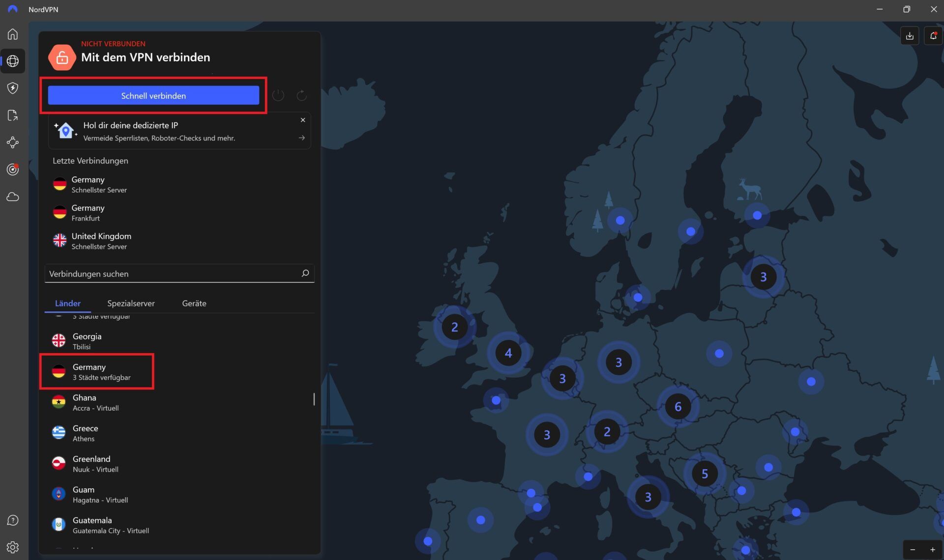Click the Guatemala flag icon
Viewport: 944px width, 560px height.
click(x=59, y=525)
